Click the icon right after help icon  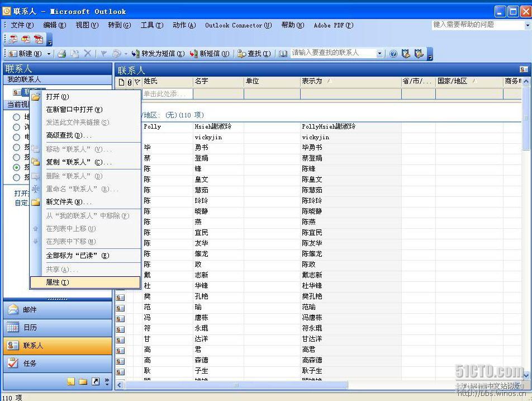pyautogui.click(x=406, y=54)
